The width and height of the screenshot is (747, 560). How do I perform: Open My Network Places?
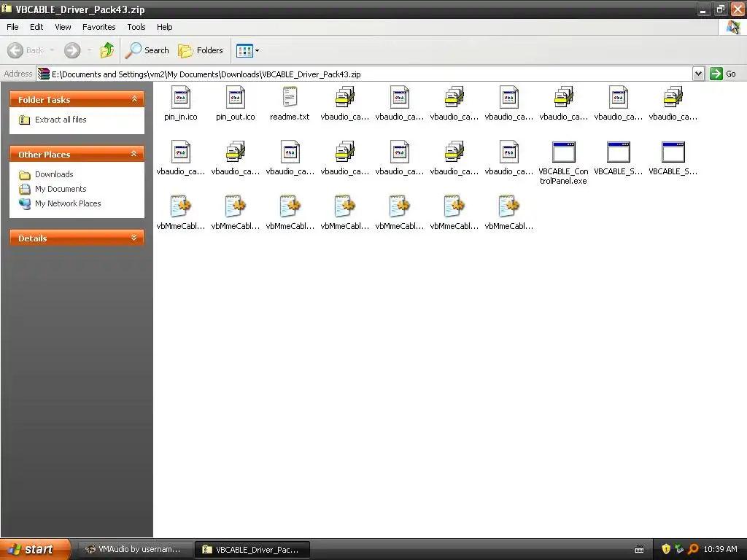tap(60, 204)
